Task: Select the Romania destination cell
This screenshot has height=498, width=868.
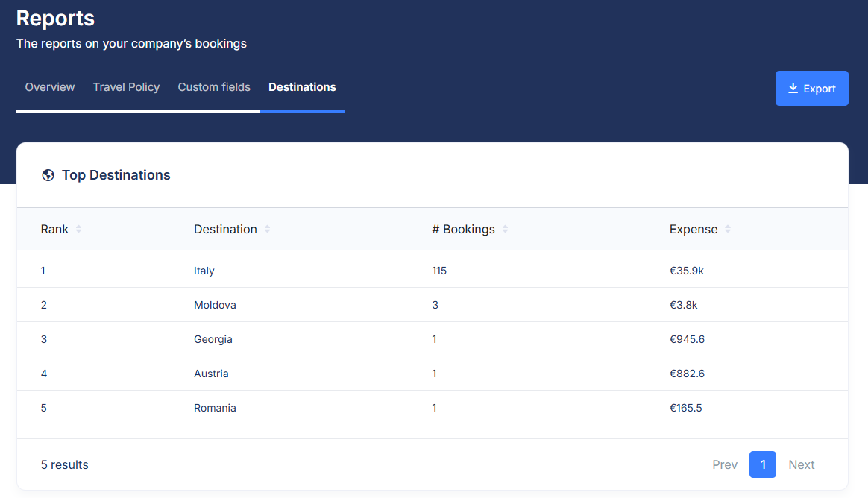Action: [x=215, y=408]
